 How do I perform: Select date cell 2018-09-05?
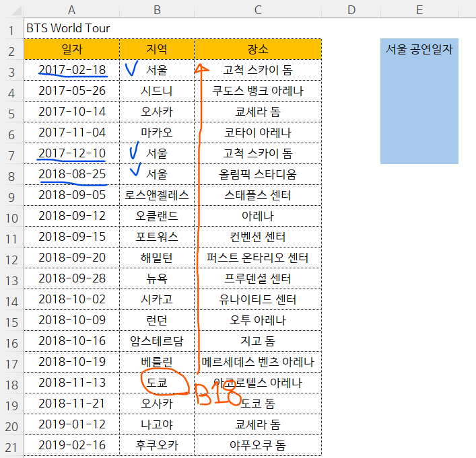coord(71,195)
